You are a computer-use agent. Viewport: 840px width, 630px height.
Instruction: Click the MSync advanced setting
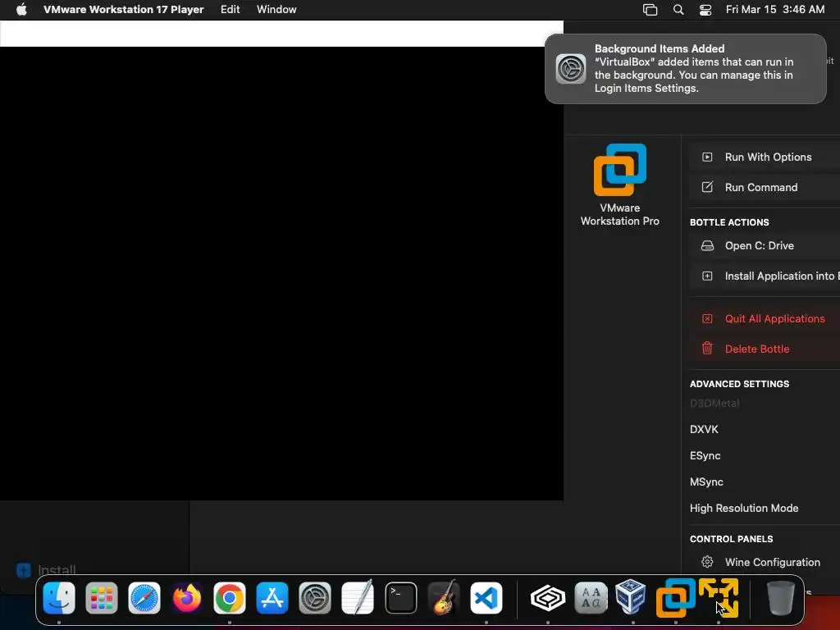[x=706, y=482]
